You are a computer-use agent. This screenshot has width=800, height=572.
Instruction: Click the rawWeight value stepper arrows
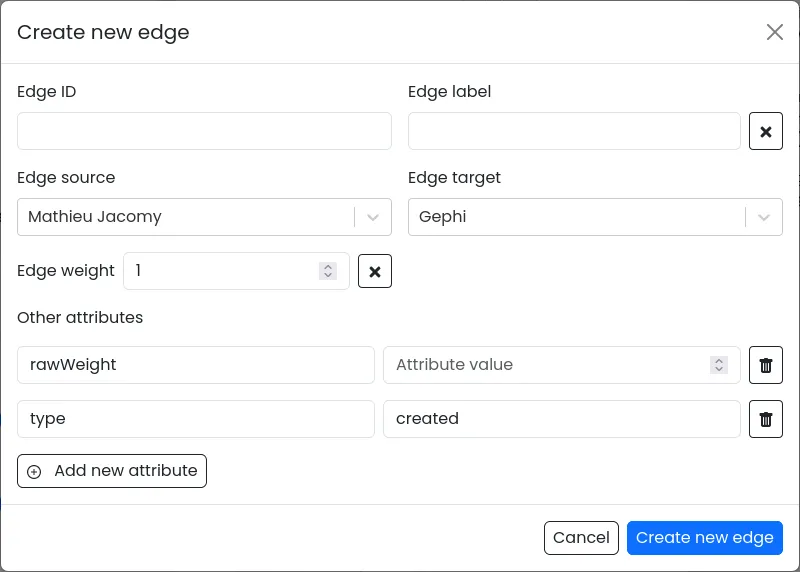click(718, 365)
